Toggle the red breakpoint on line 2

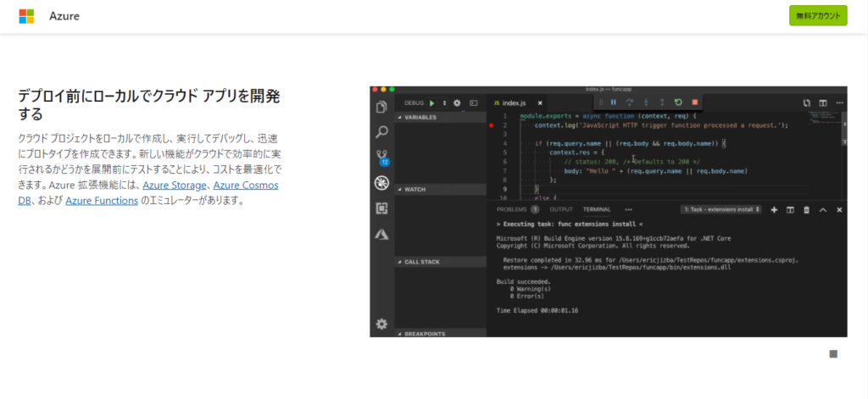click(491, 125)
